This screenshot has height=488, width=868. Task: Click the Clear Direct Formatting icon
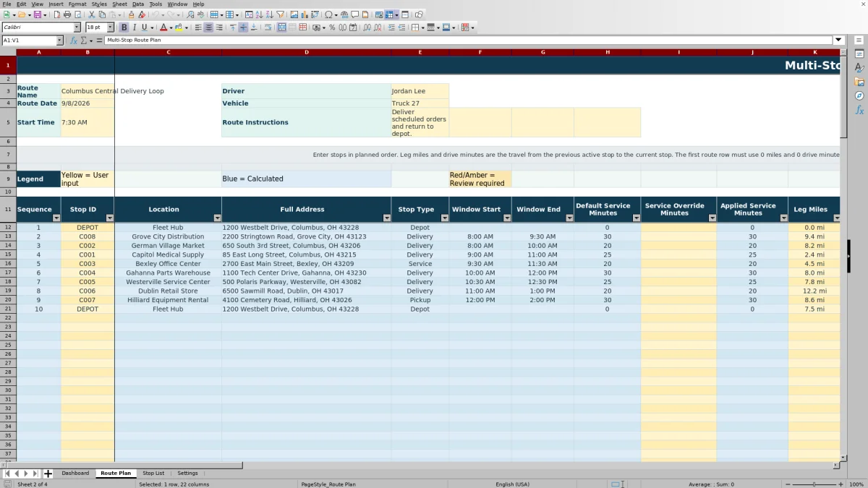(x=142, y=14)
